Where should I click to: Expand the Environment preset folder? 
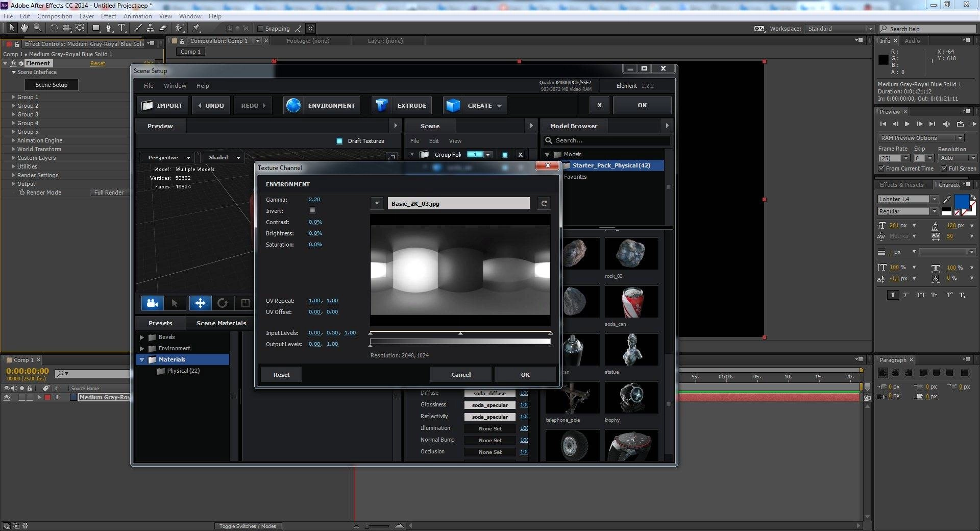[x=142, y=348]
